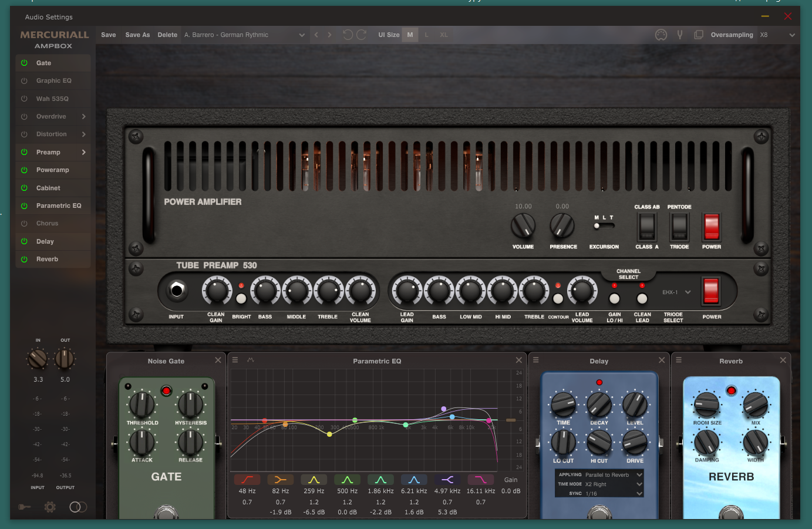
Task: Enable the Wah 535Q module power
Action: 24,99
